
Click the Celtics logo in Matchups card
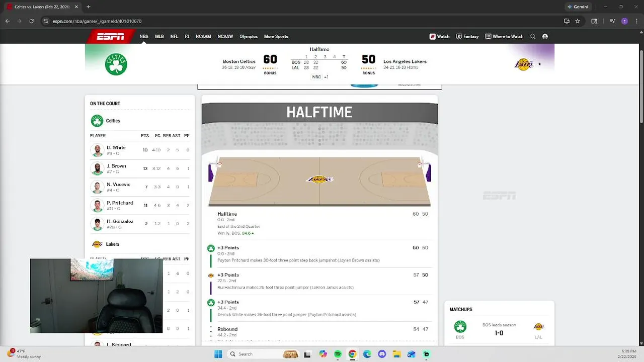pyautogui.click(x=460, y=327)
